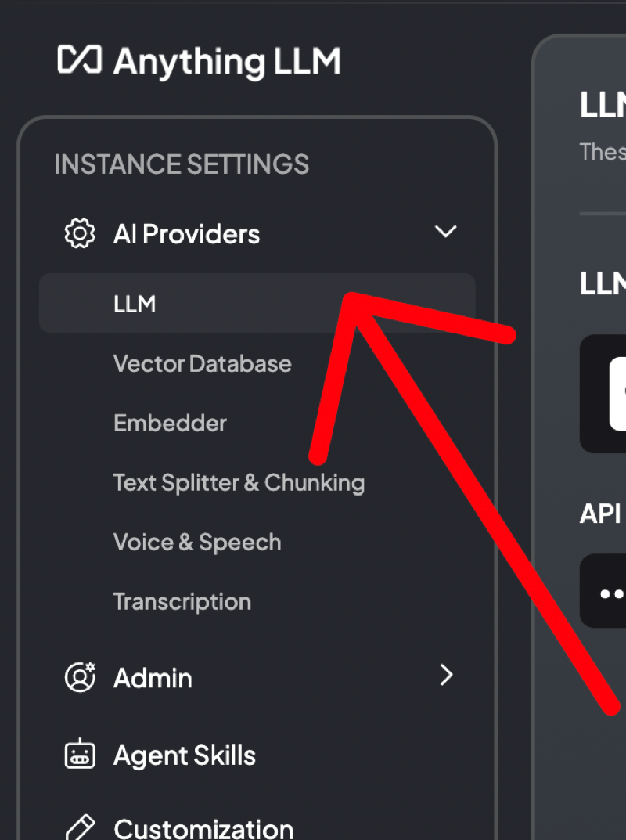The width and height of the screenshot is (626, 840).
Task: Select Voice & Speech settings
Action: tap(197, 543)
